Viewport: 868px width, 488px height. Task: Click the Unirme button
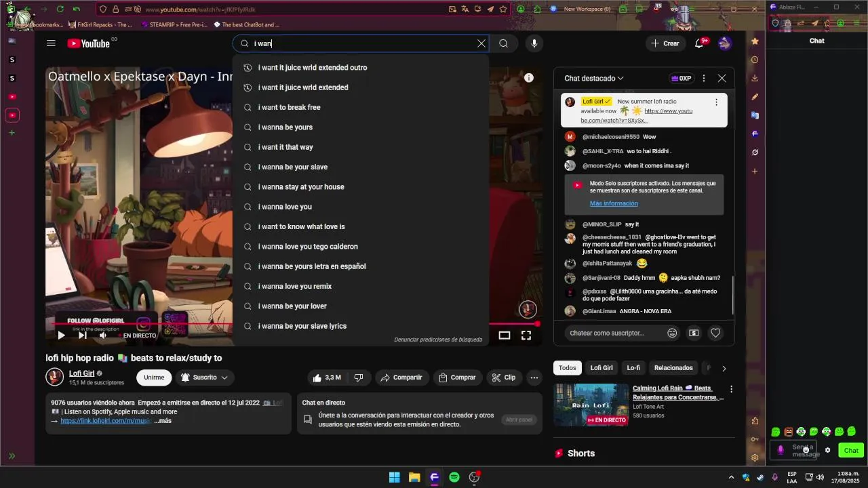click(154, 378)
